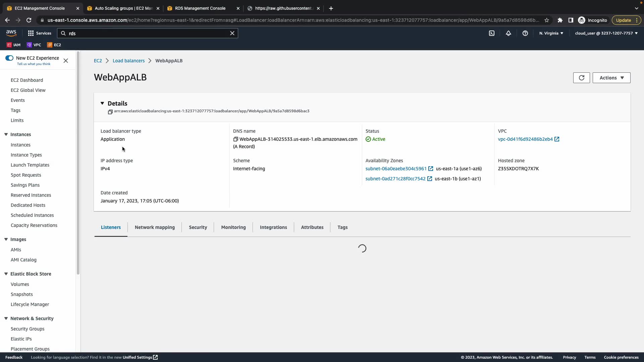Open the Actions dropdown
The image size is (644, 362).
[611, 78]
